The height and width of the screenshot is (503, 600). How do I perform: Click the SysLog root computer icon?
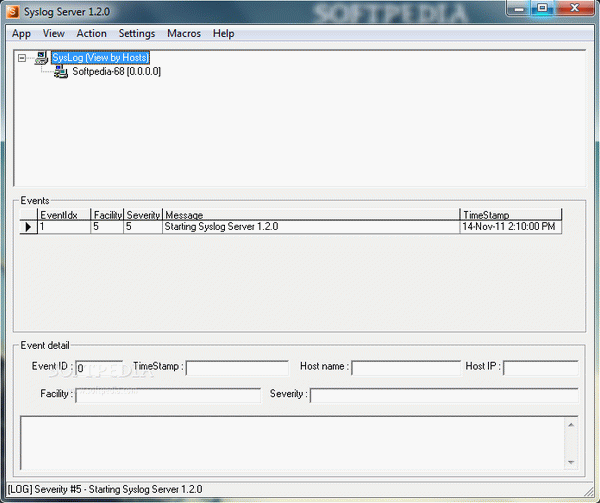(x=41, y=58)
